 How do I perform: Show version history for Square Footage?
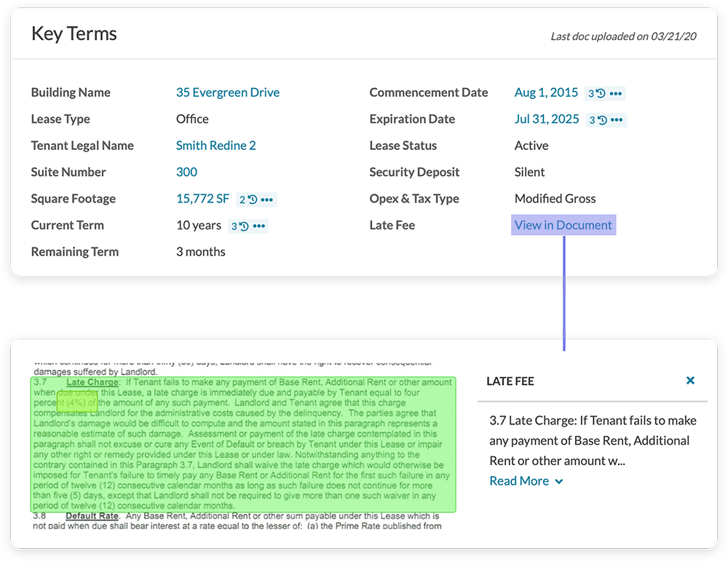click(248, 199)
